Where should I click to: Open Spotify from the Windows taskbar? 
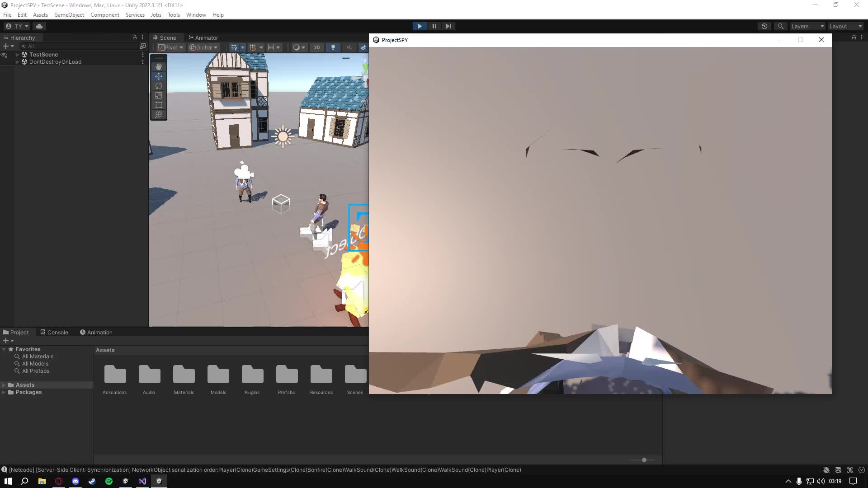[x=109, y=481]
